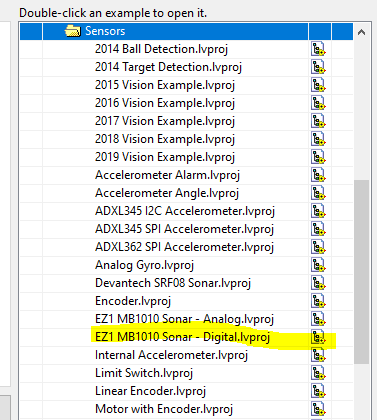Click project icon beside Linear Encoder.lvproj

tap(318, 391)
